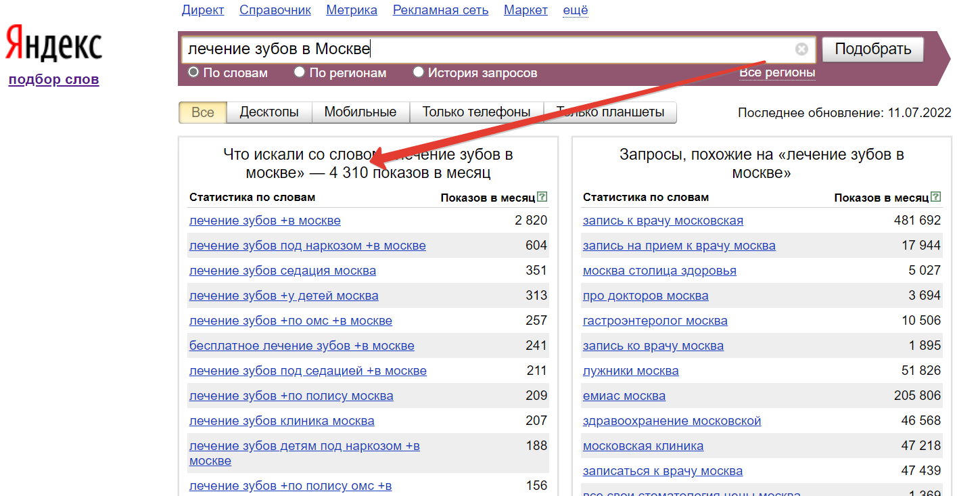Open query лечение зубов +по полису москва
The height and width of the screenshot is (496, 980).
(291, 396)
